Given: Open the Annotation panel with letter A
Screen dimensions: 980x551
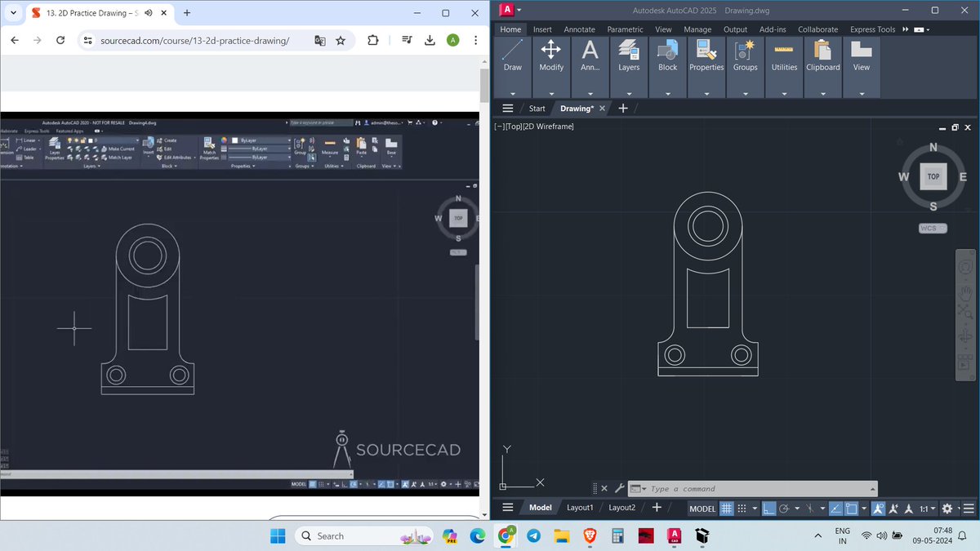Looking at the screenshot, I should point(590,67).
